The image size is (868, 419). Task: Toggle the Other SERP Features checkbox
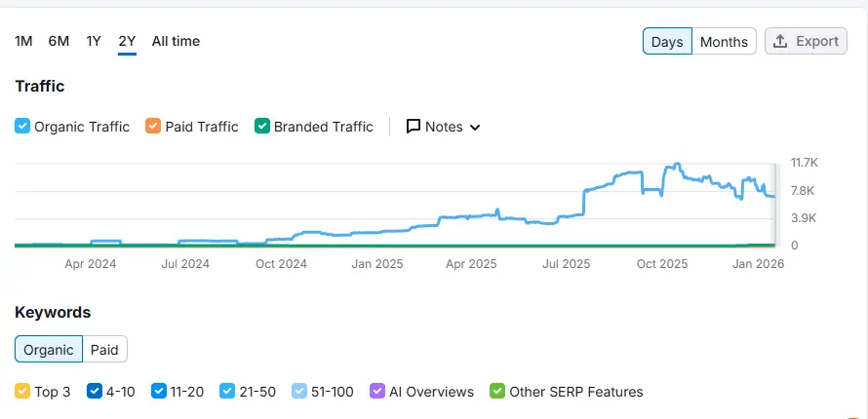click(x=497, y=392)
